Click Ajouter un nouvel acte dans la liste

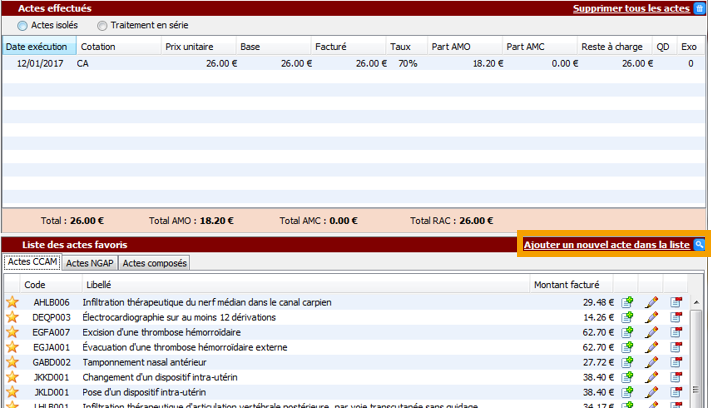click(606, 244)
